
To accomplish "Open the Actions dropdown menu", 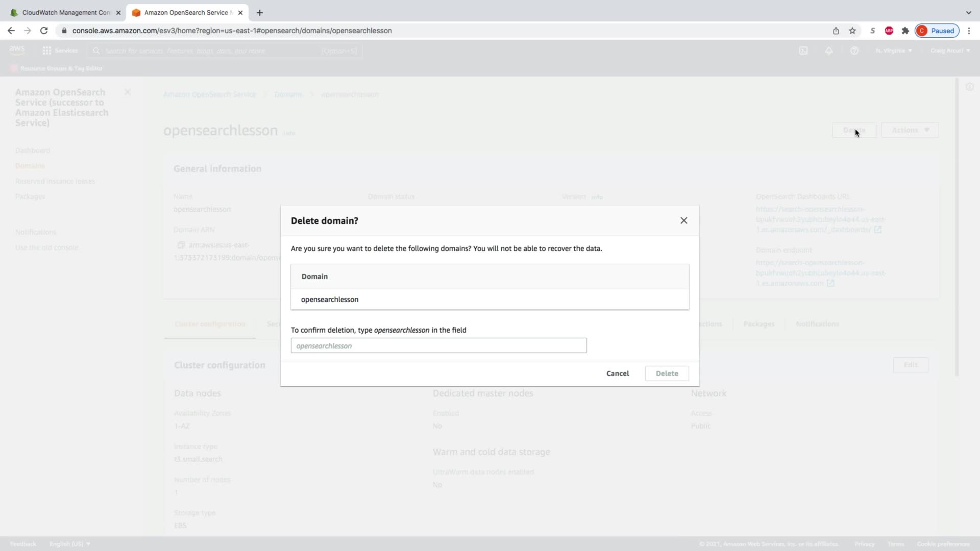I will (x=910, y=130).
